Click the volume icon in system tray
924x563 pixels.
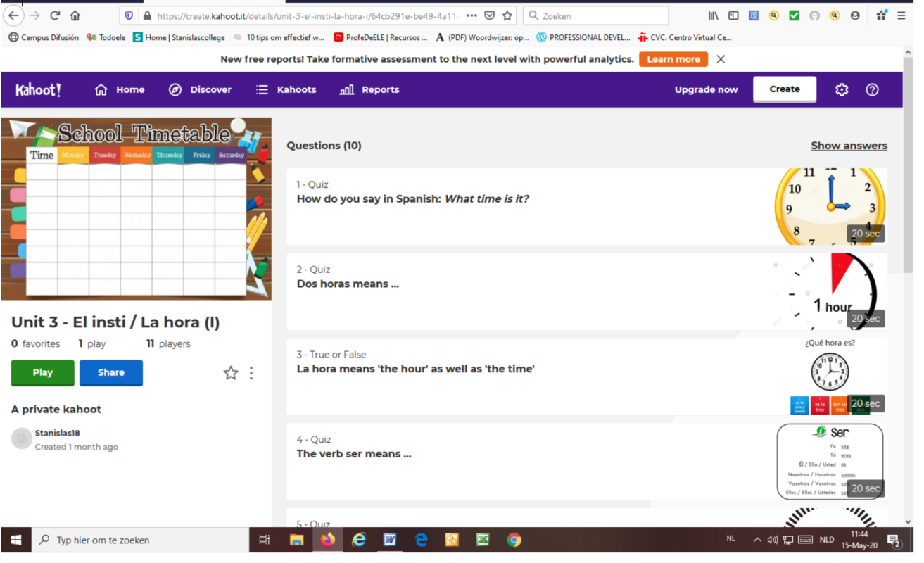pos(773,540)
